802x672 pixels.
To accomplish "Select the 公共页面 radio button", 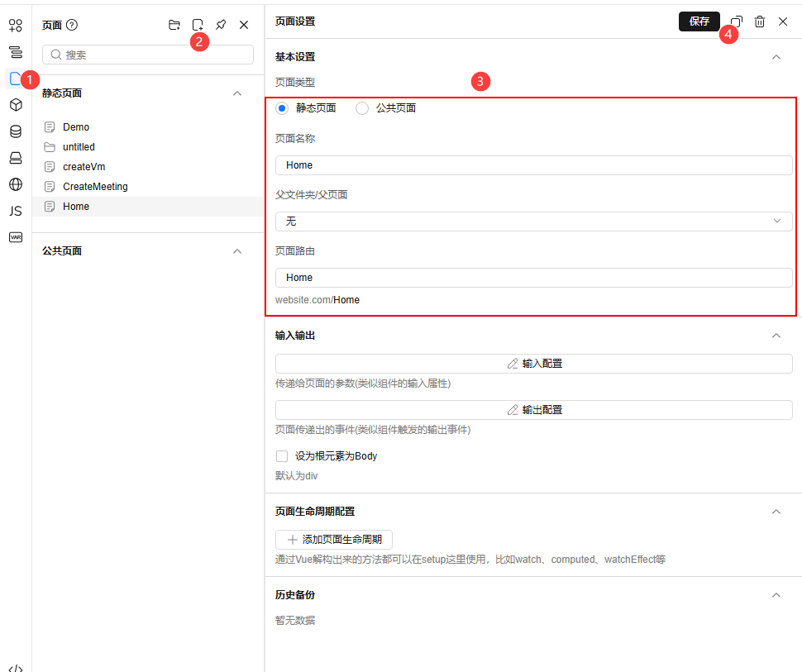I will pyautogui.click(x=361, y=107).
